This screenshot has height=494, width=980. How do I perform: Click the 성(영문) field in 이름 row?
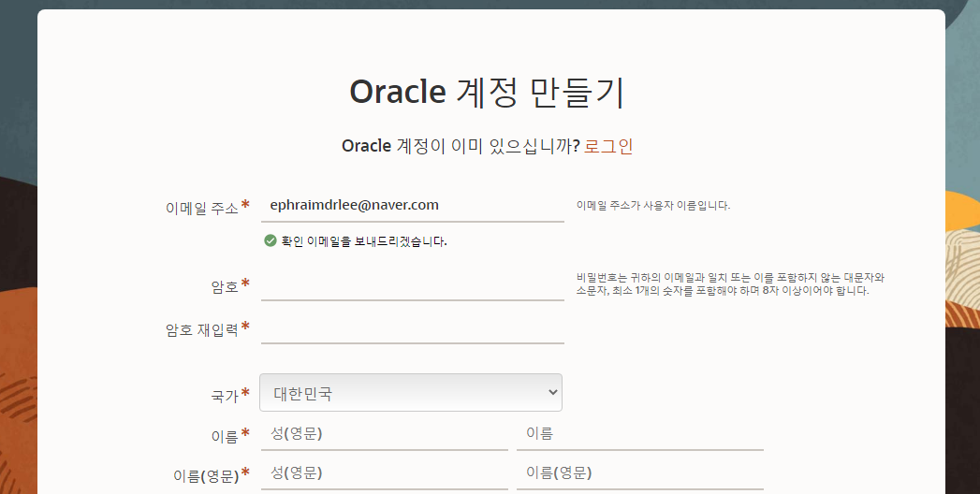(385, 434)
